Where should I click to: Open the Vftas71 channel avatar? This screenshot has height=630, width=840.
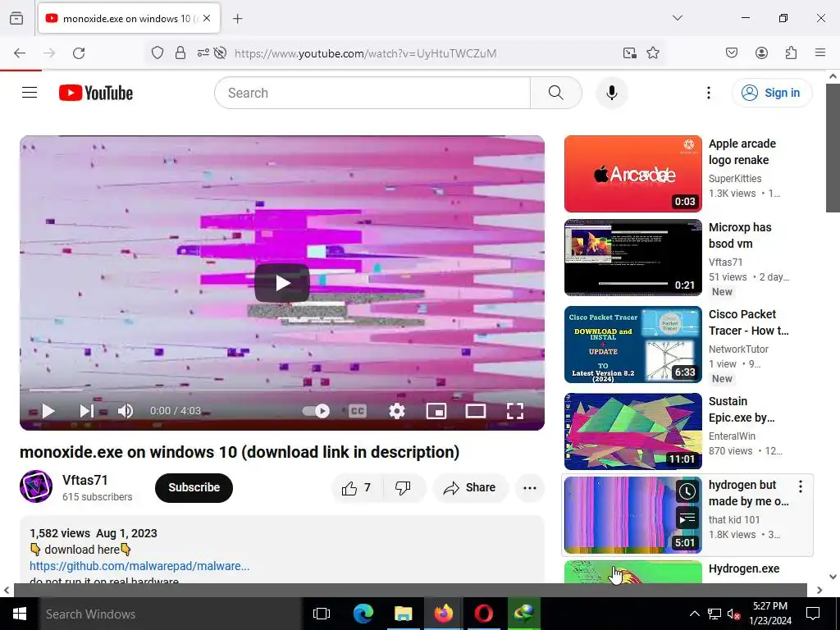(36, 486)
